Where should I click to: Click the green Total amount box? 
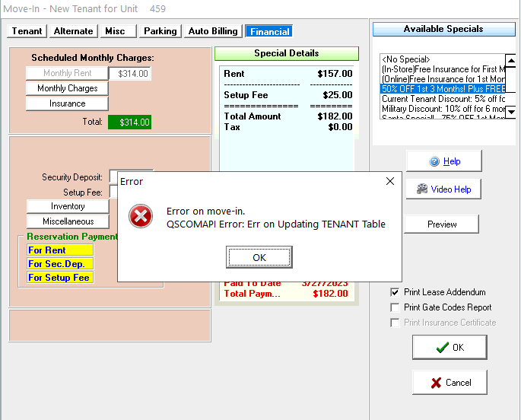[129, 123]
